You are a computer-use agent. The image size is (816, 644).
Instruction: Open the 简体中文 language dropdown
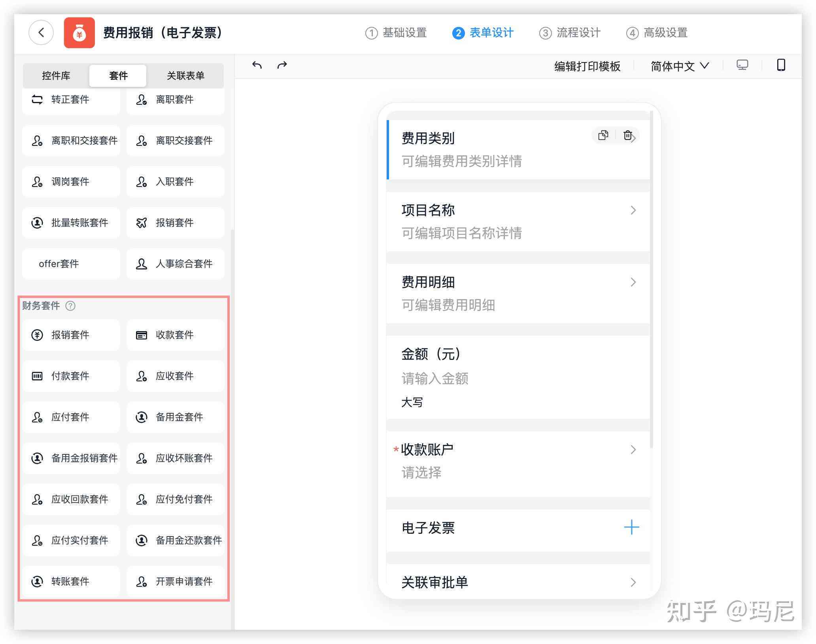(680, 66)
